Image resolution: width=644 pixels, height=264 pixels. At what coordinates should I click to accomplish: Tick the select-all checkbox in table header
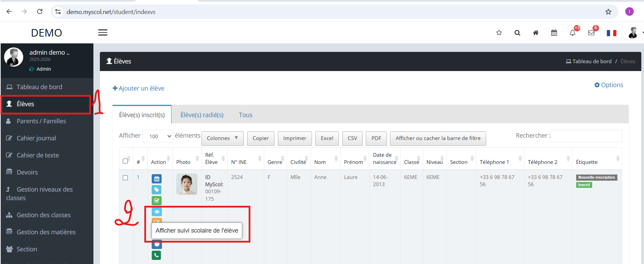125,161
